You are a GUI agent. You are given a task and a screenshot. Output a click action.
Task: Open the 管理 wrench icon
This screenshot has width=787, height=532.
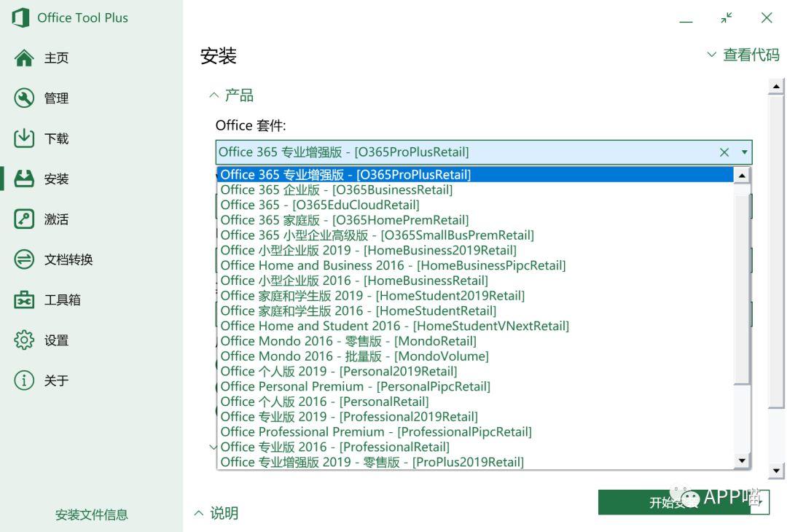[24, 98]
